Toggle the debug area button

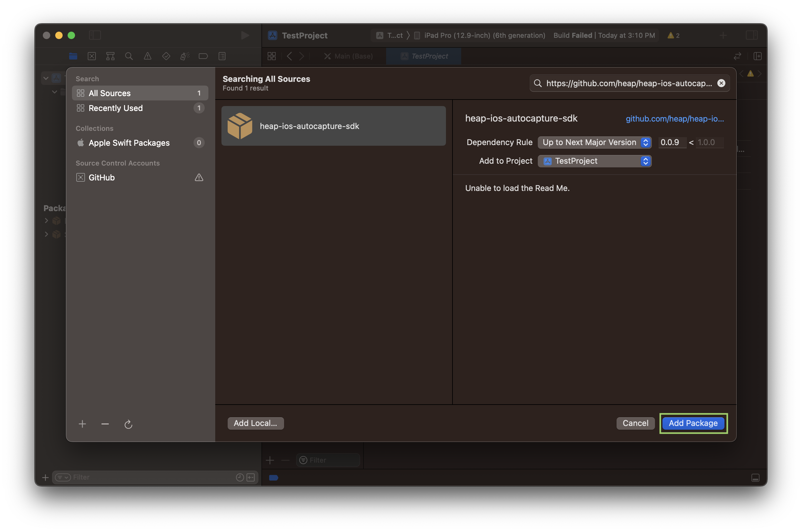click(x=755, y=478)
